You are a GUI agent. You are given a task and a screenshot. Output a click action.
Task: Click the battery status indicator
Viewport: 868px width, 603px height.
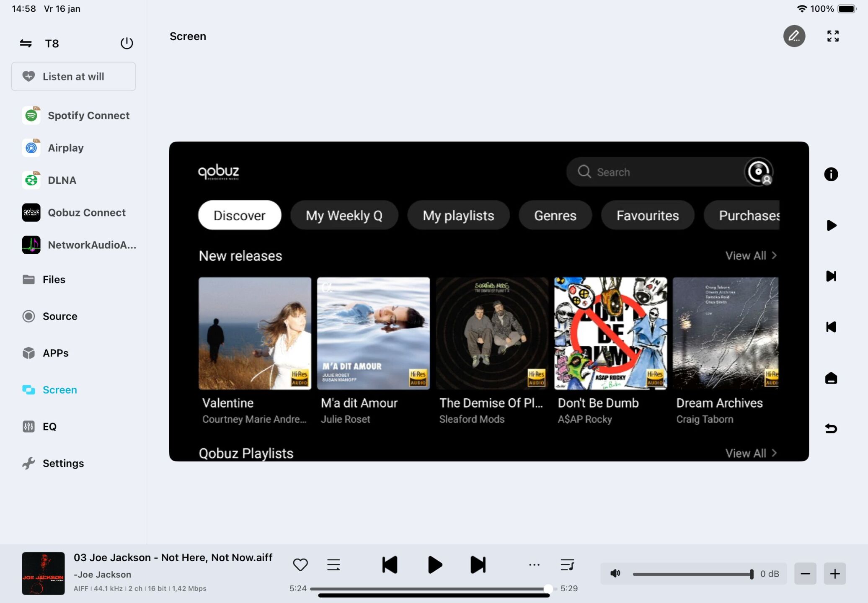847,8
